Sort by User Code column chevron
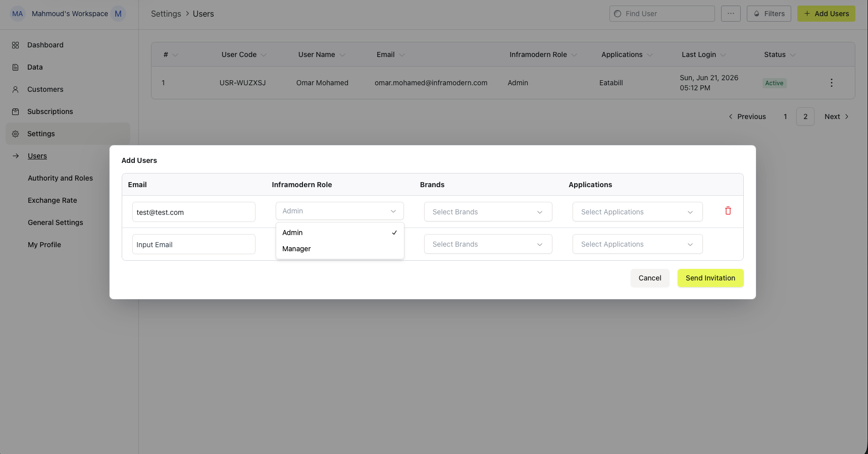The height and width of the screenshot is (454, 868). tap(264, 55)
